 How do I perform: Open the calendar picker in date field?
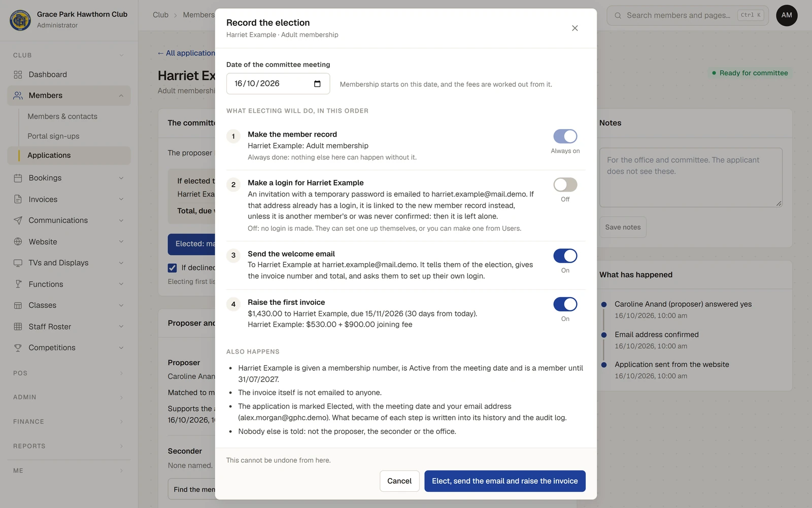(317, 84)
